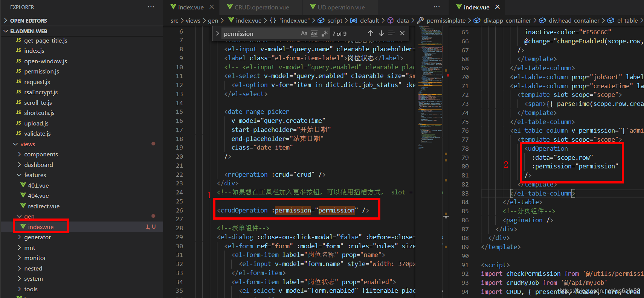Viewport: 644px width, 298px height.
Task: Open Explorer views and more actions menu
Action: click(151, 7)
